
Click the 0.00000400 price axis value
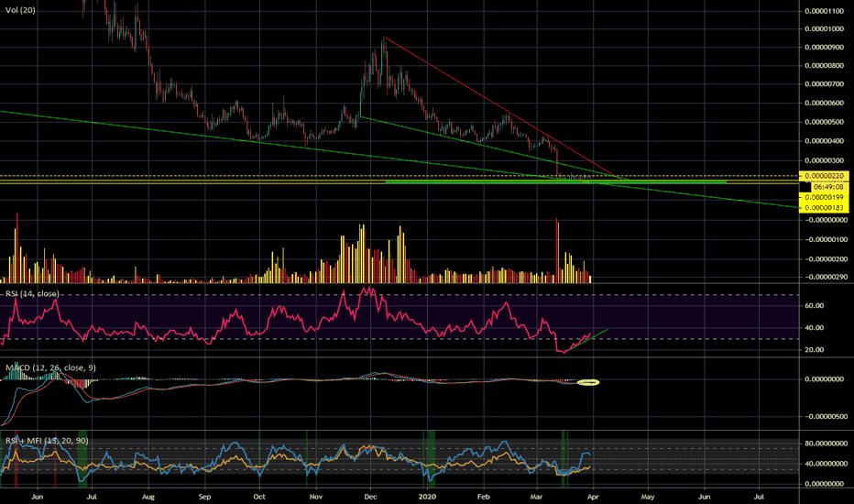[825, 141]
